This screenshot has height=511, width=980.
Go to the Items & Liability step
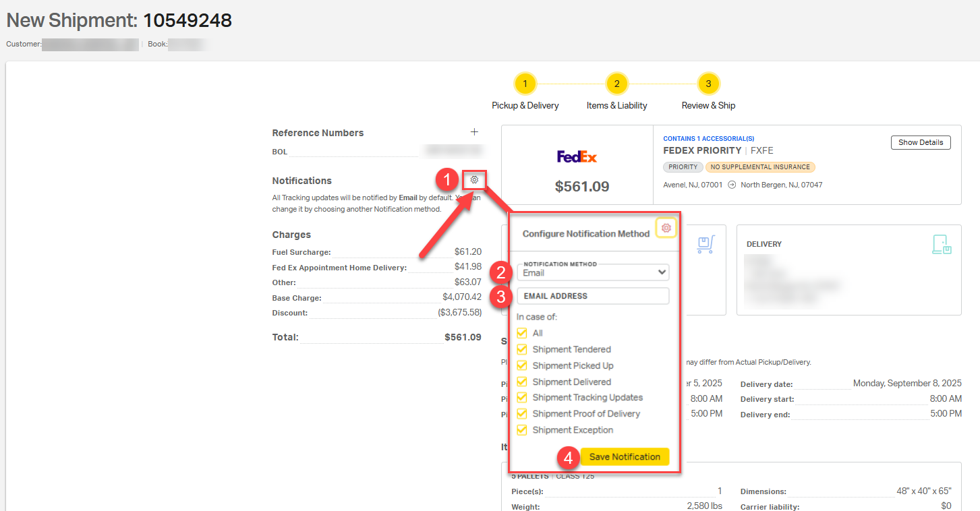tap(616, 105)
